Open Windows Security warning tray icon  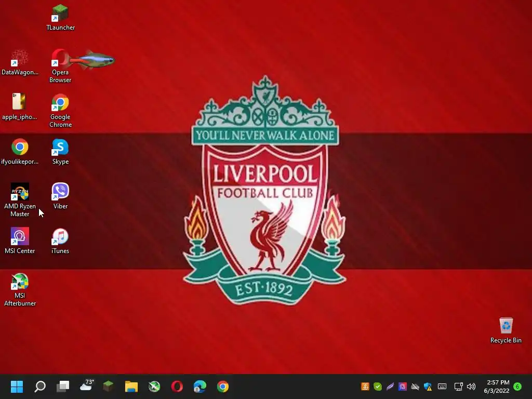[428, 386]
